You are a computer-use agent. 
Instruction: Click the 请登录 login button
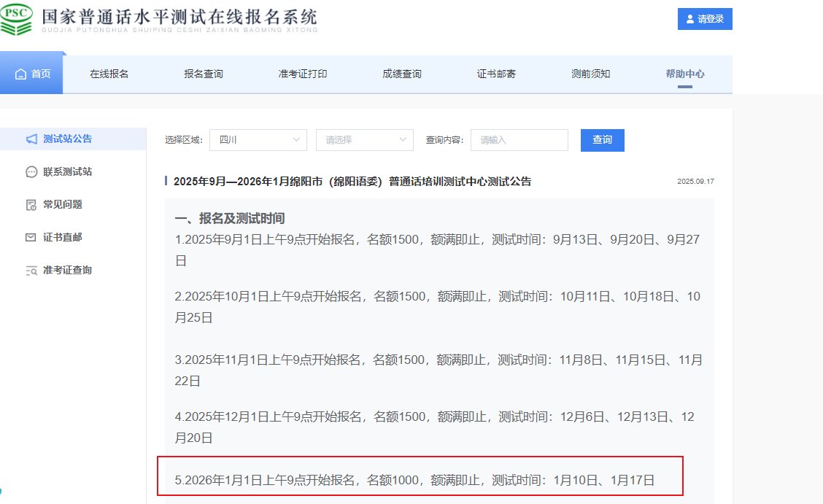click(x=705, y=19)
